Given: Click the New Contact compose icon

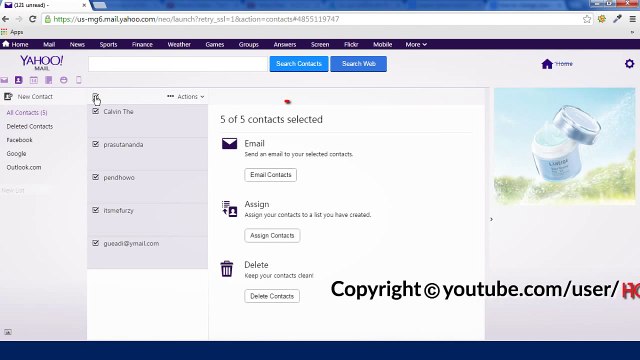Looking at the screenshot, I should tap(8, 96).
